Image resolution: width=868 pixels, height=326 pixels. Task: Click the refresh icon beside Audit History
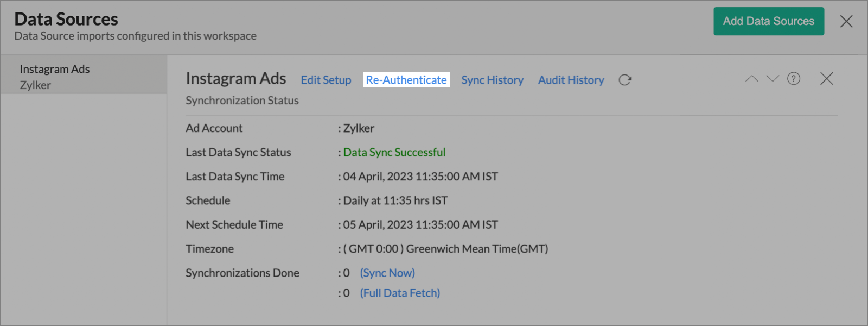pyautogui.click(x=625, y=80)
